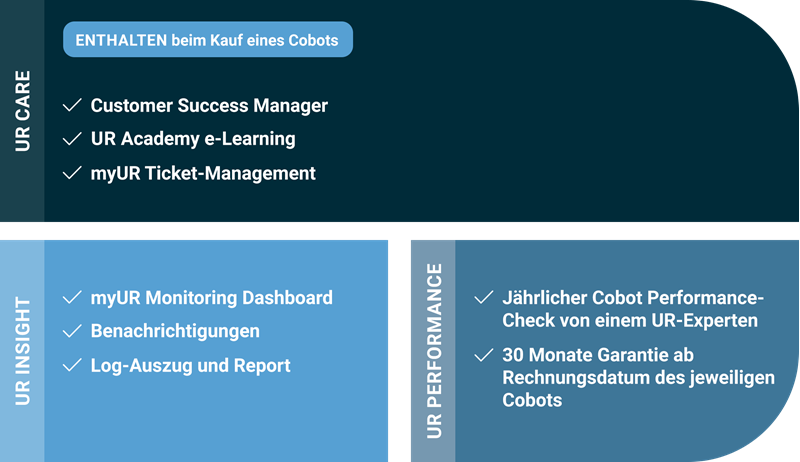Select the UR INSIGHT vertical label
This screenshot has width=800, height=462.
pos(22,350)
